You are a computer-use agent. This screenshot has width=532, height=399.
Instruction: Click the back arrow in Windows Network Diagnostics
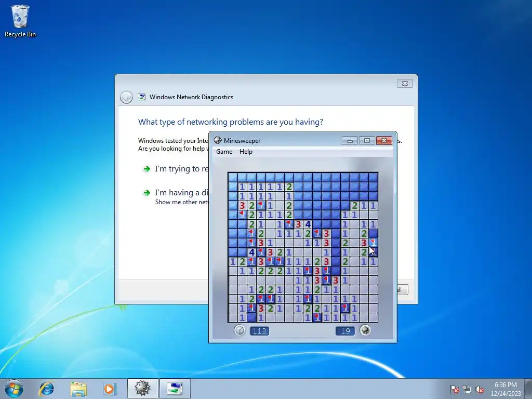(126, 97)
